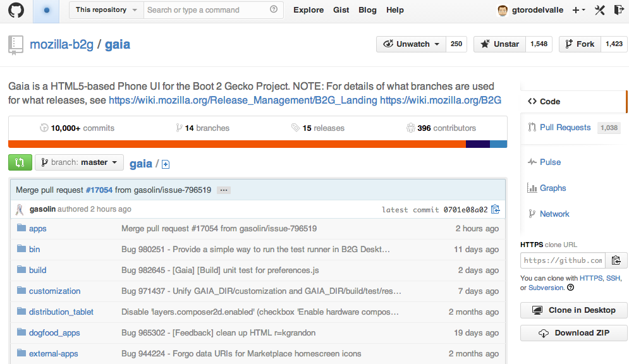The height and width of the screenshot is (364, 629).
Task: Select the Code tab in sidebar
Action: pos(573,101)
